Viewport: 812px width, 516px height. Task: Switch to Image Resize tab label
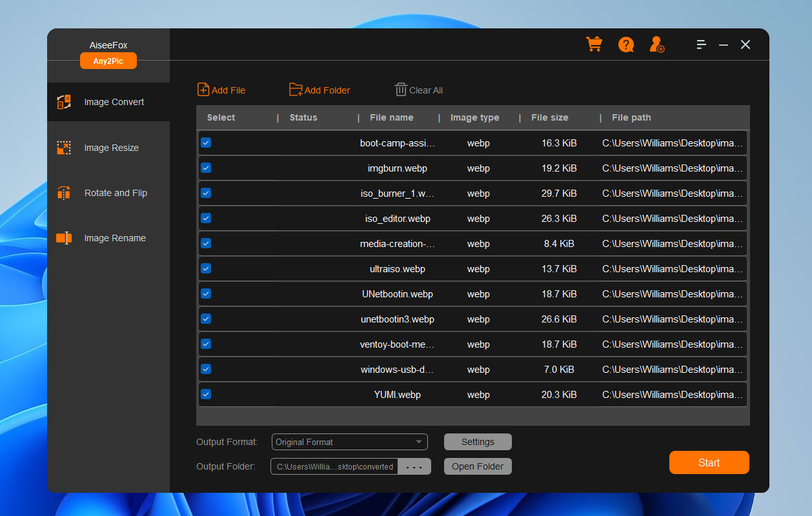tap(112, 148)
